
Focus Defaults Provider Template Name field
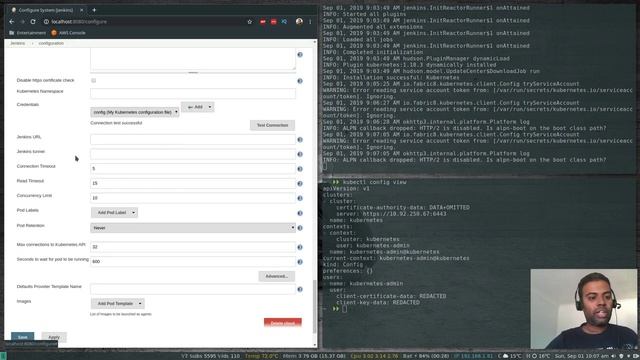[x=193, y=289]
